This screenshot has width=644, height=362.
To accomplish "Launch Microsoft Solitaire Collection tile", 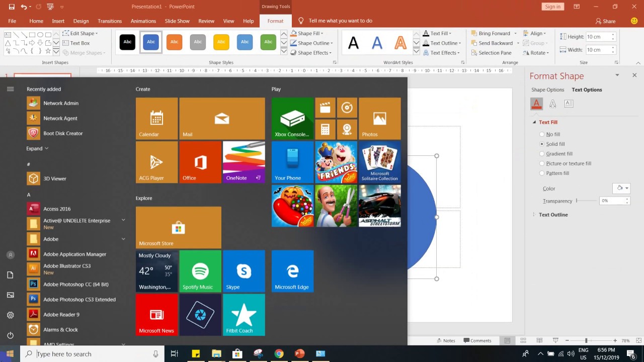I will point(380,162).
